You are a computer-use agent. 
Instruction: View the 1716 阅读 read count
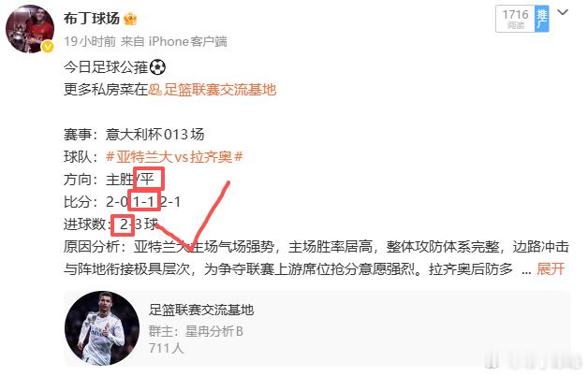tap(515, 19)
